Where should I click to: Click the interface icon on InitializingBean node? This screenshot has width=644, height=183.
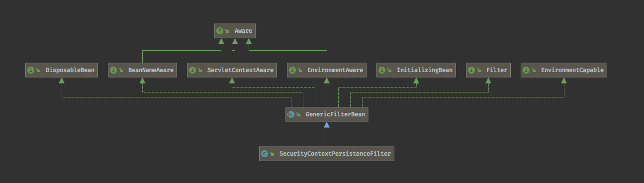tap(382, 70)
